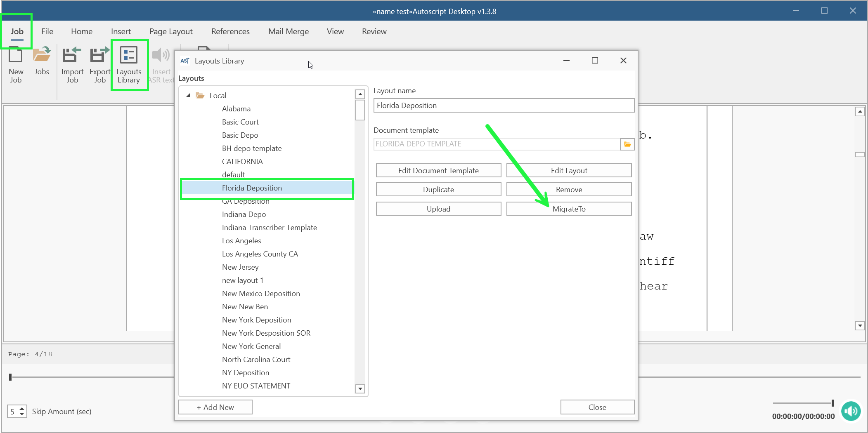868x433 pixels.
Task: Select the Indiana Transcriber Template layout
Action: tap(269, 228)
